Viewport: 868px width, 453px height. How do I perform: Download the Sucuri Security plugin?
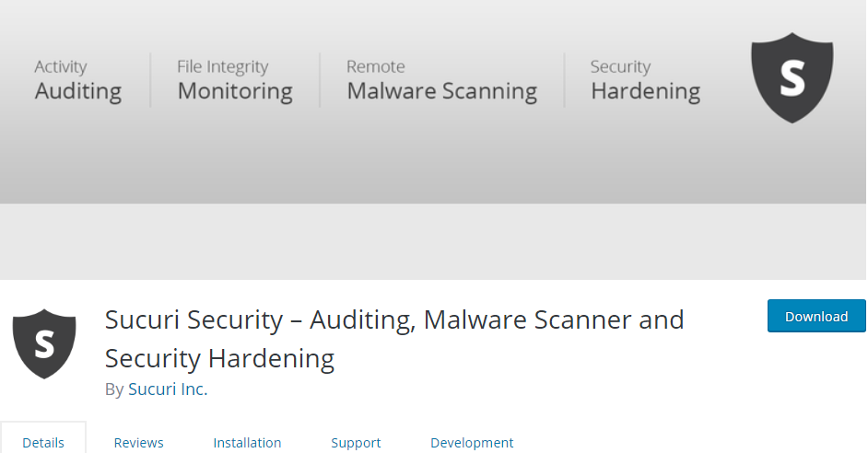pyautogui.click(x=816, y=316)
